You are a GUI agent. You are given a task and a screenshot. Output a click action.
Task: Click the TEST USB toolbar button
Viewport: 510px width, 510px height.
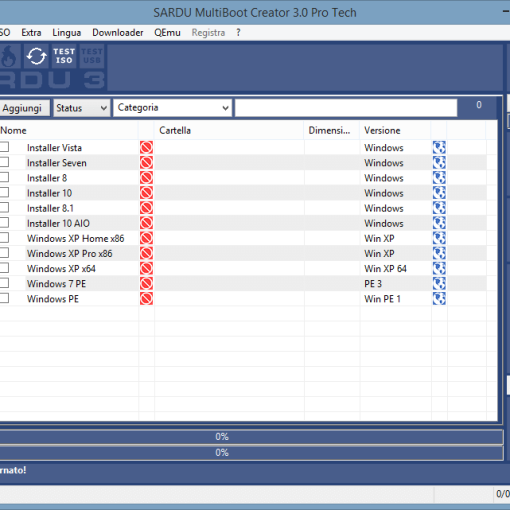click(92, 56)
